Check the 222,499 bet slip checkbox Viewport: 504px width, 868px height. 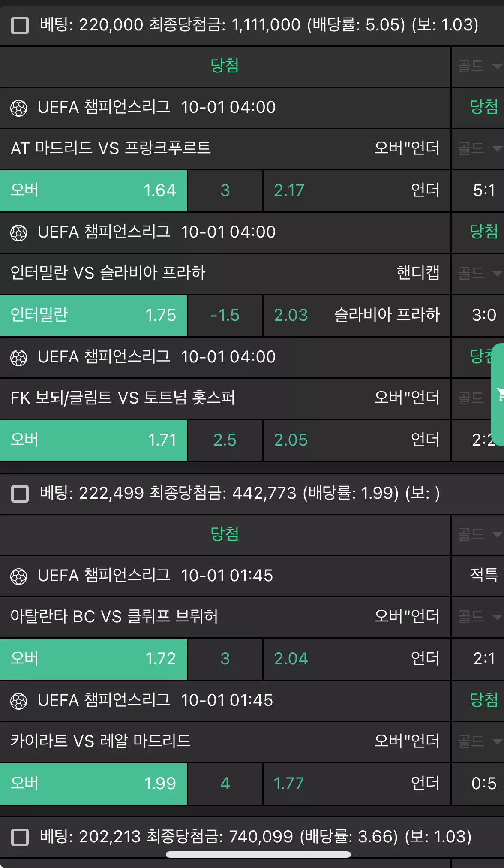[20, 494]
